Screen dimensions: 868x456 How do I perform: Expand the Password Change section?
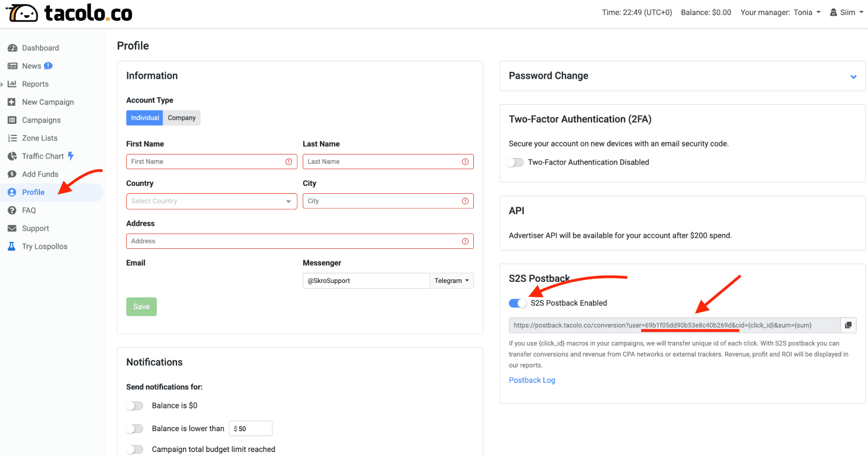[x=853, y=76]
